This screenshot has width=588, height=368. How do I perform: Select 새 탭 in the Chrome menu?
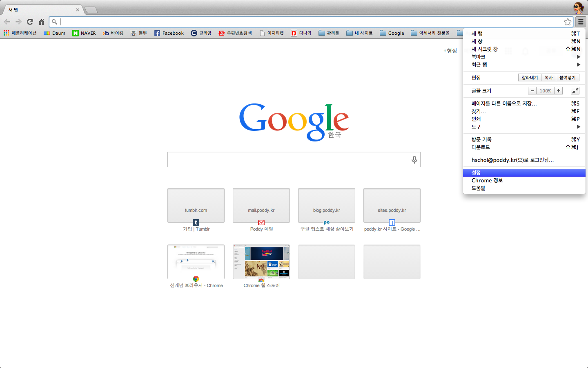pyautogui.click(x=524, y=34)
